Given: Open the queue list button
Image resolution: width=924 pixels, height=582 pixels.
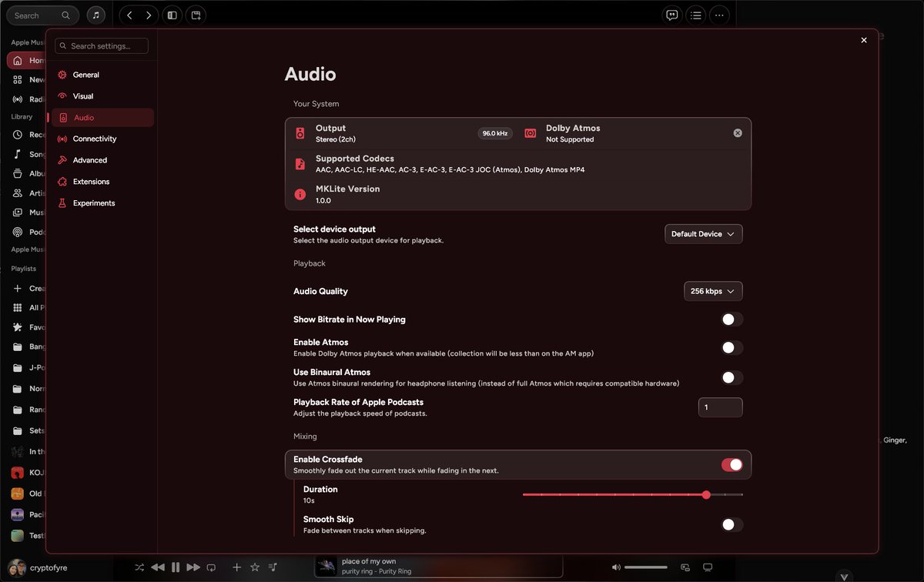Looking at the screenshot, I should point(696,15).
